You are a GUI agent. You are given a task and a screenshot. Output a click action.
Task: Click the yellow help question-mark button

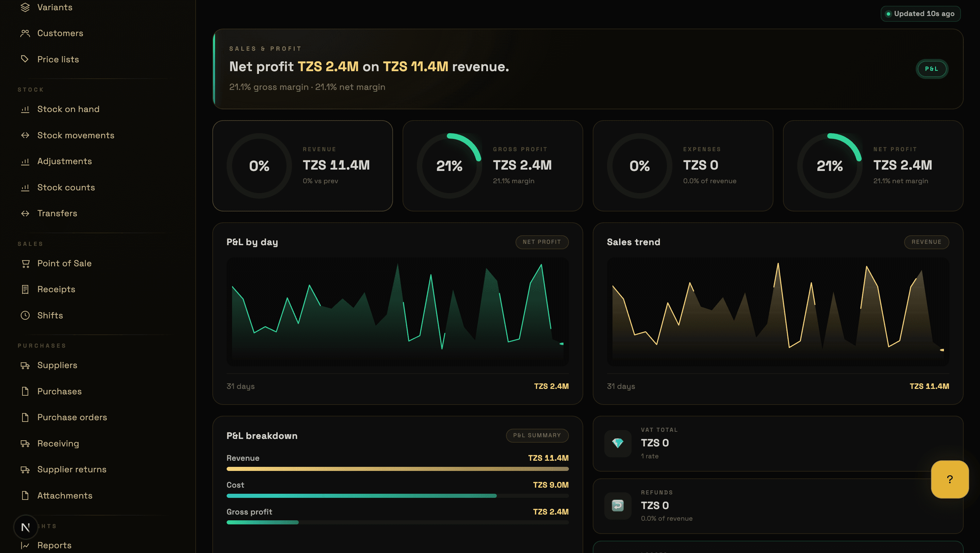pyautogui.click(x=950, y=479)
